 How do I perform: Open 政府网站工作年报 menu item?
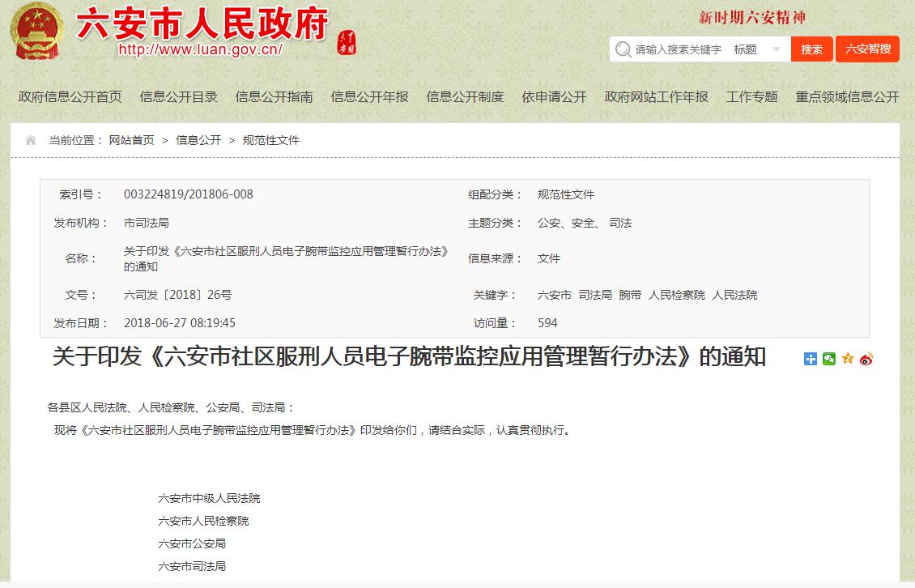pos(657,97)
